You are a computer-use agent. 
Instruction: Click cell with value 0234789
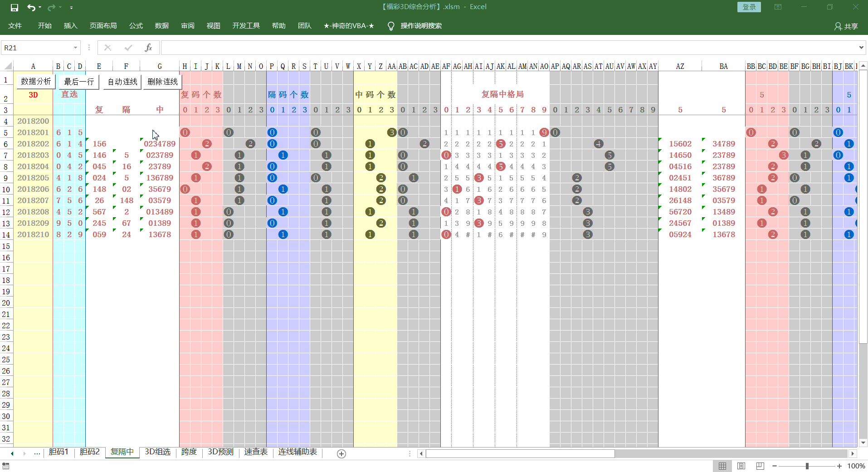160,144
